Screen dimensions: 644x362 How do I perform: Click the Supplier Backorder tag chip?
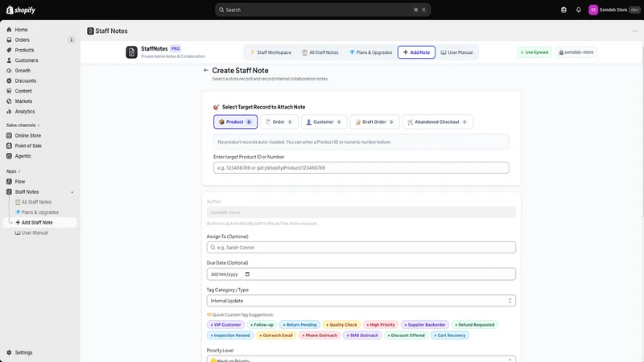pos(425,325)
